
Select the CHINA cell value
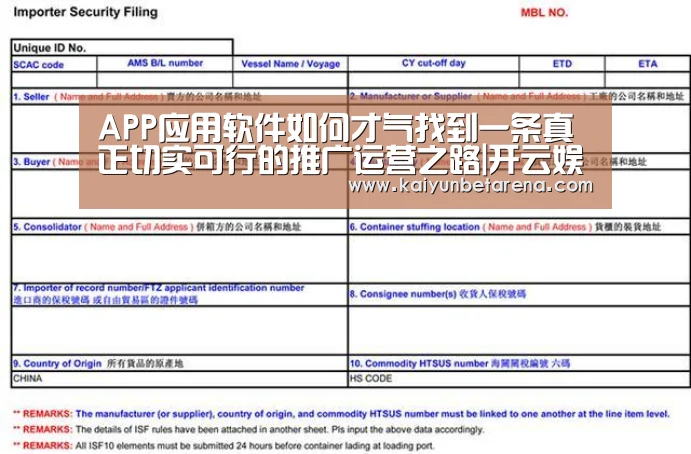tap(28, 379)
